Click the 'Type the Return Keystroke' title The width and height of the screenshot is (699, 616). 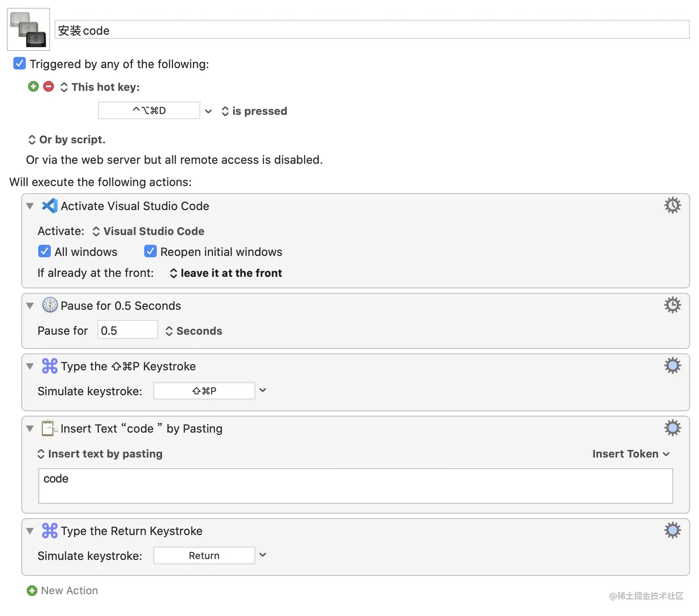(132, 531)
